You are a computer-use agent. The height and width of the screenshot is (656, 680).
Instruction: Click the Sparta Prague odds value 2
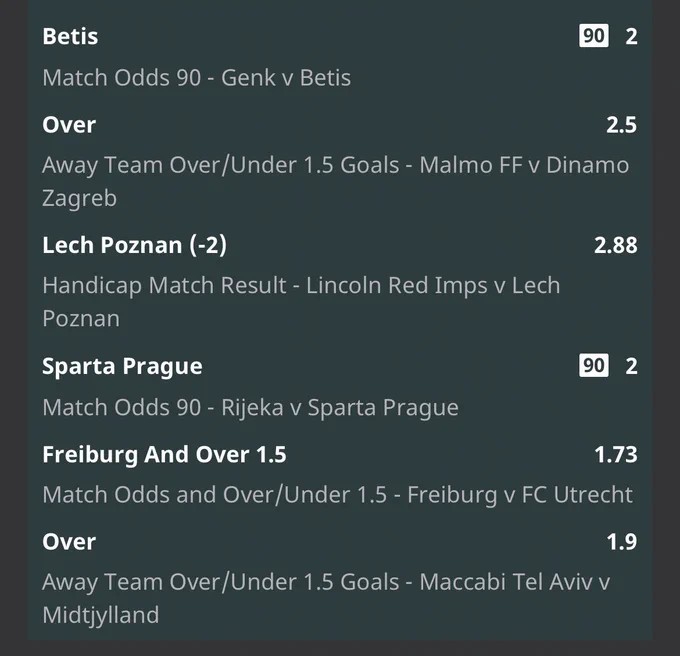631,366
